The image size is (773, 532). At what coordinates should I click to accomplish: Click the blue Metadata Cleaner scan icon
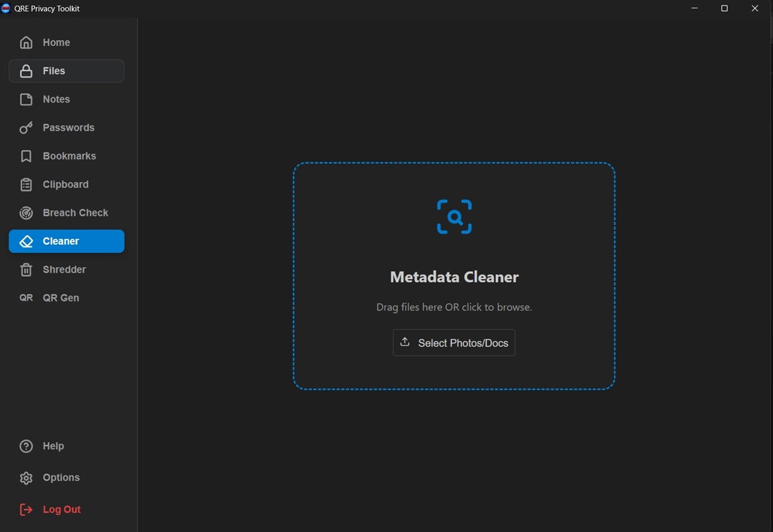click(x=454, y=216)
